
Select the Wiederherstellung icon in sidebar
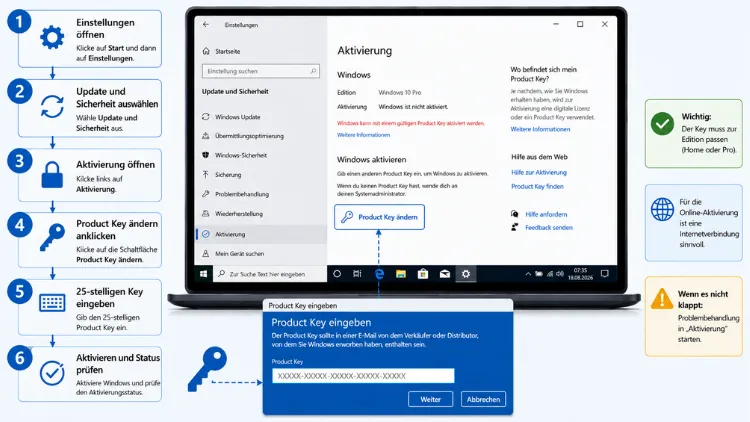pos(206,213)
